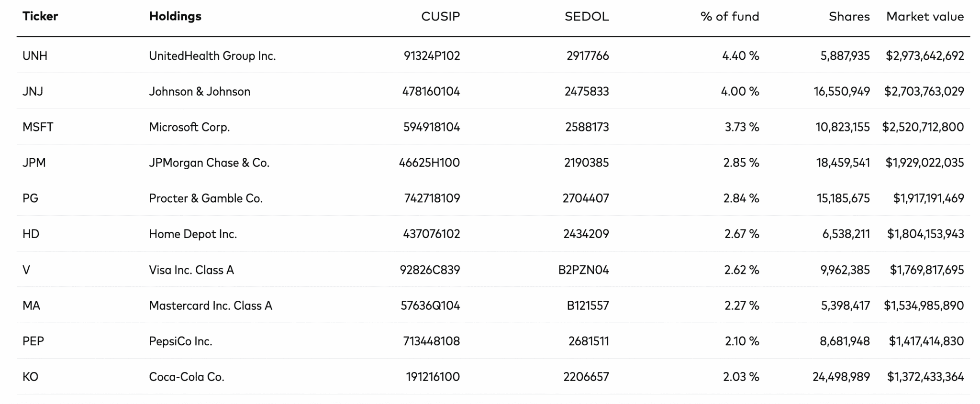Viewport: 980px width, 404px height.
Task: Select the PepsiCo Inc. holding
Action: (x=180, y=341)
